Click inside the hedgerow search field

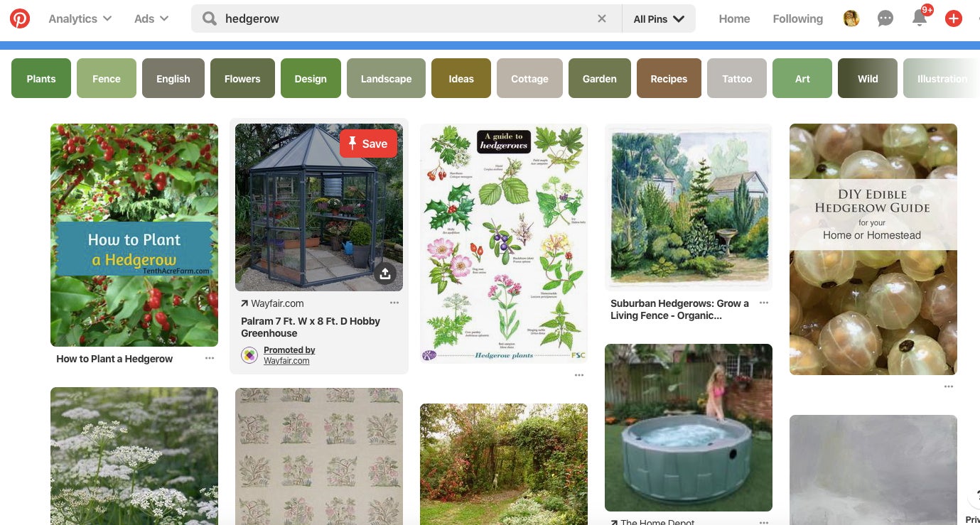click(406, 19)
